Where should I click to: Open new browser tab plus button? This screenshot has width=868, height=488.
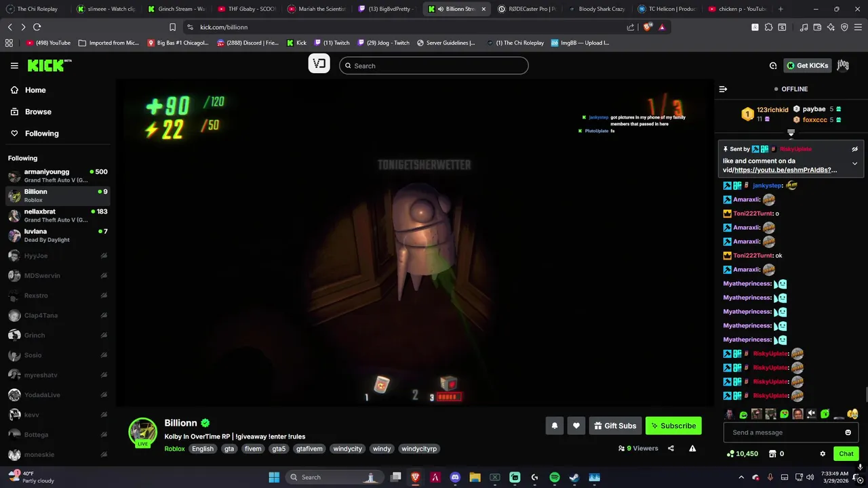click(x=781, y=9)
